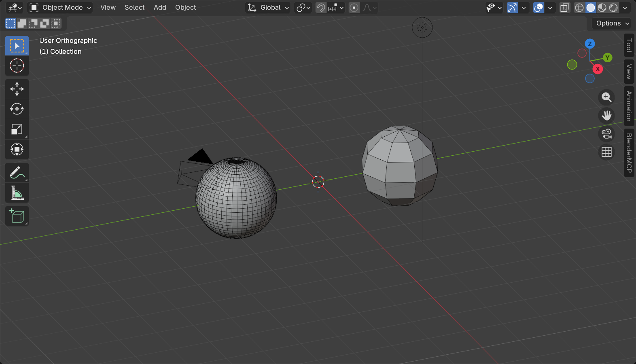Open the BlenderMCP sidebar tab
Viewport: 636px width, 364px height.
tap(629, 153)
